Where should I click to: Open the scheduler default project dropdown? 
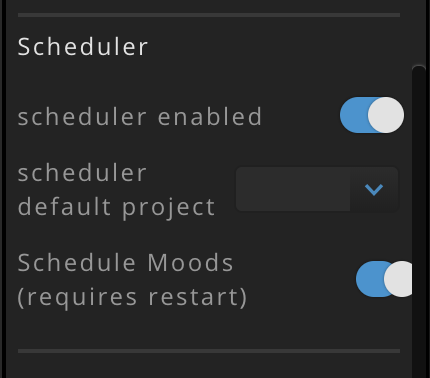coord(317,189)
